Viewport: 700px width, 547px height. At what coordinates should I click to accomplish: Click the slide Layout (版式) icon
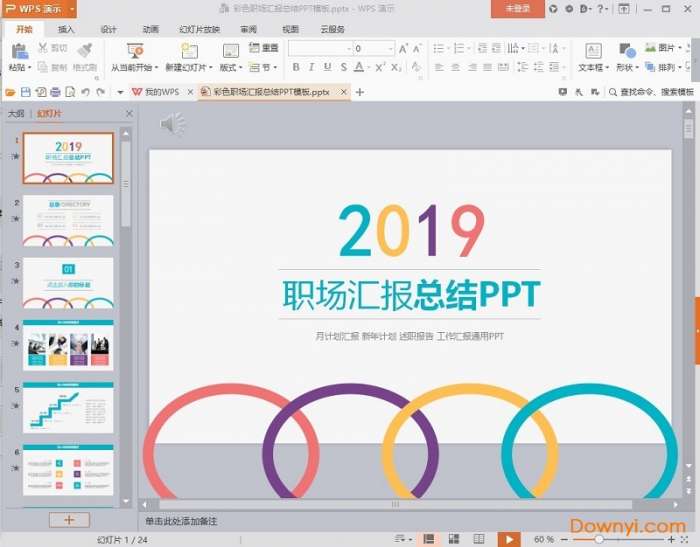tap(231, 51)
